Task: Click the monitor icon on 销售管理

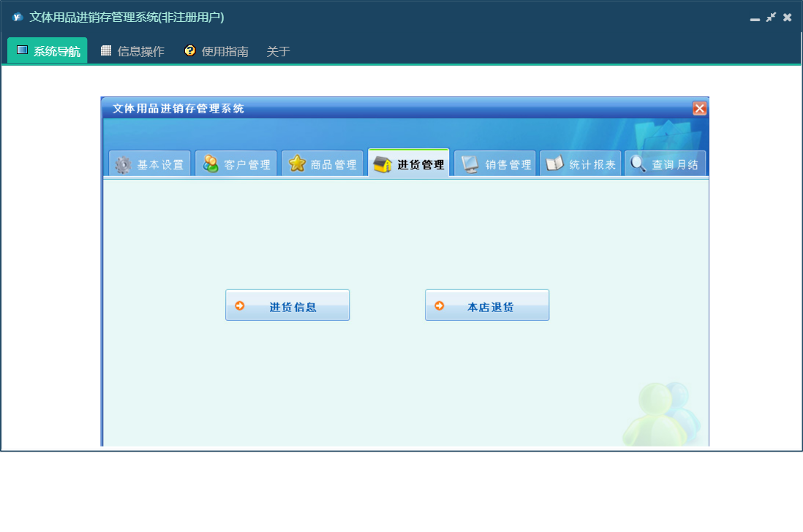Action: click(470, 164)
